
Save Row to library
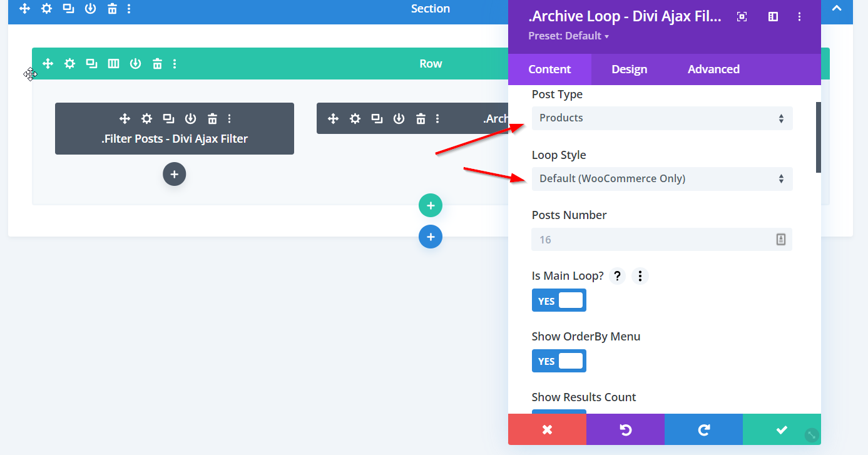tap(135, 63)
